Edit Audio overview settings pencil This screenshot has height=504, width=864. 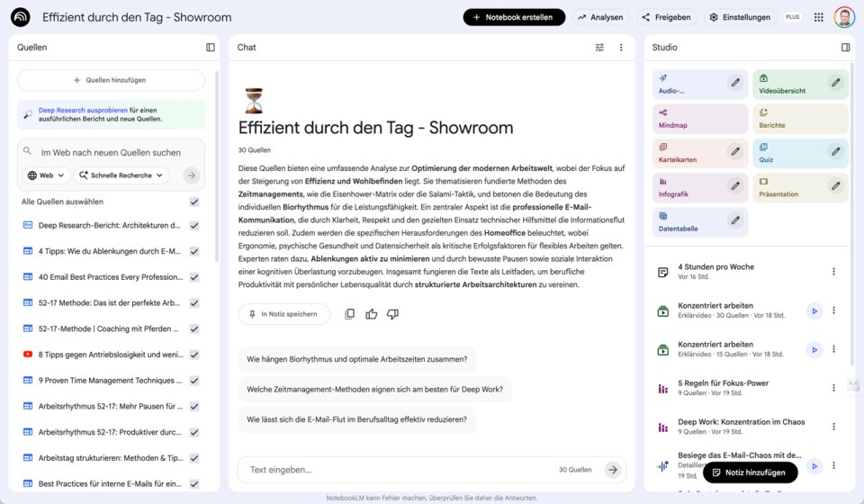pos(735,83)
